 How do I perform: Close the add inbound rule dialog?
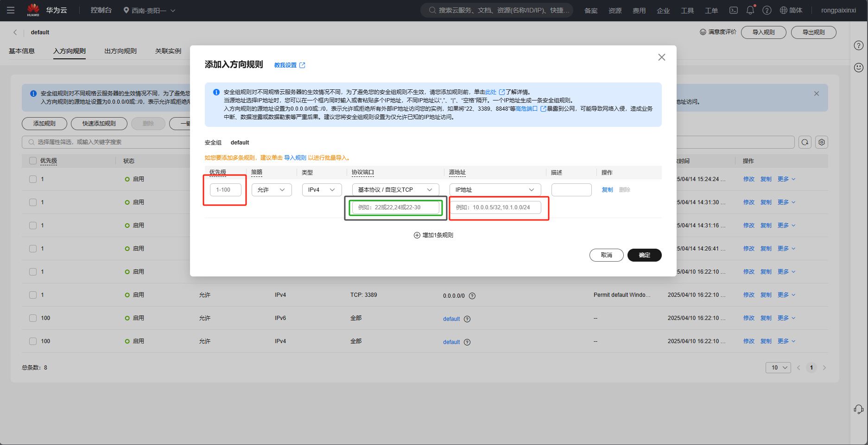(662, 57)
